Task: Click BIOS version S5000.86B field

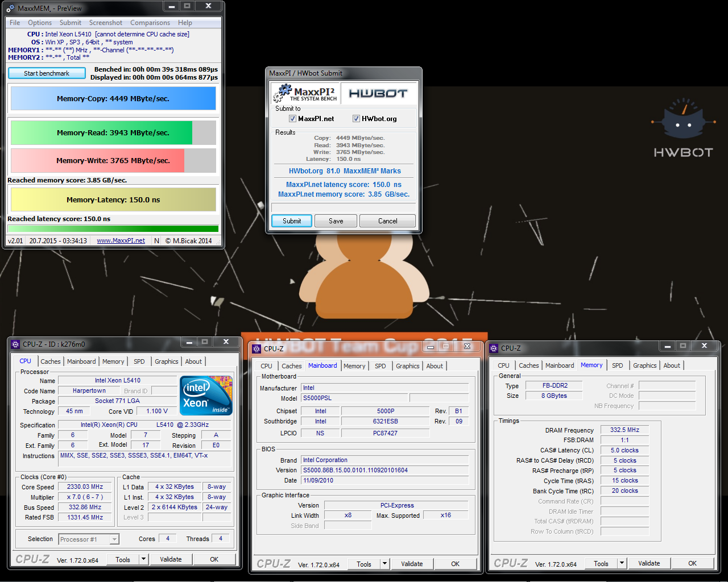Action: pyautogui.click(x=384, y=471)
